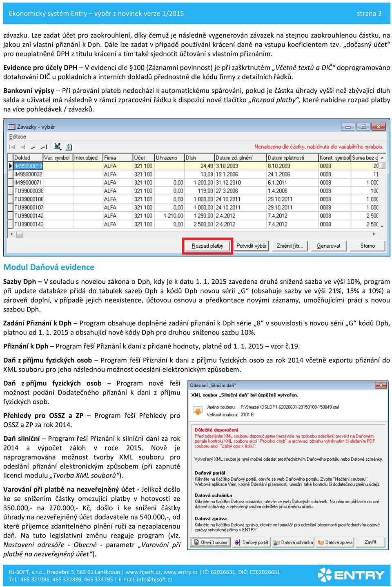Sort by the Dluh column header
This screenshot has height=587, width=392.
[x=199, y=157]
